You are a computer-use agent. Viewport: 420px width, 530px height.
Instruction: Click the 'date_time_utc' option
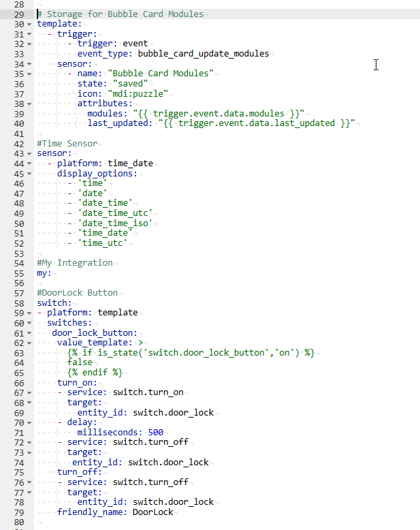click(x=115, y=213)
